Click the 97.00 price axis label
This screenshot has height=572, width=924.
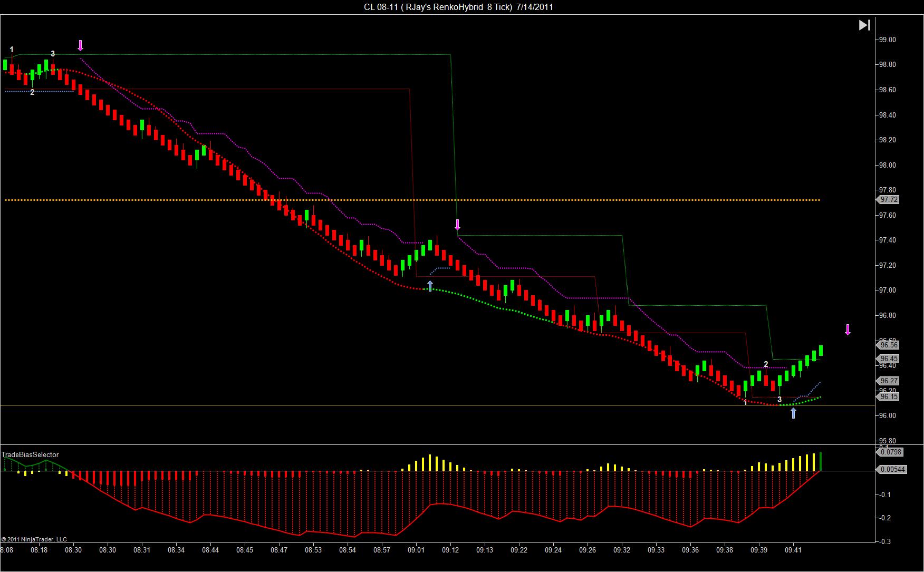[887, 290]
